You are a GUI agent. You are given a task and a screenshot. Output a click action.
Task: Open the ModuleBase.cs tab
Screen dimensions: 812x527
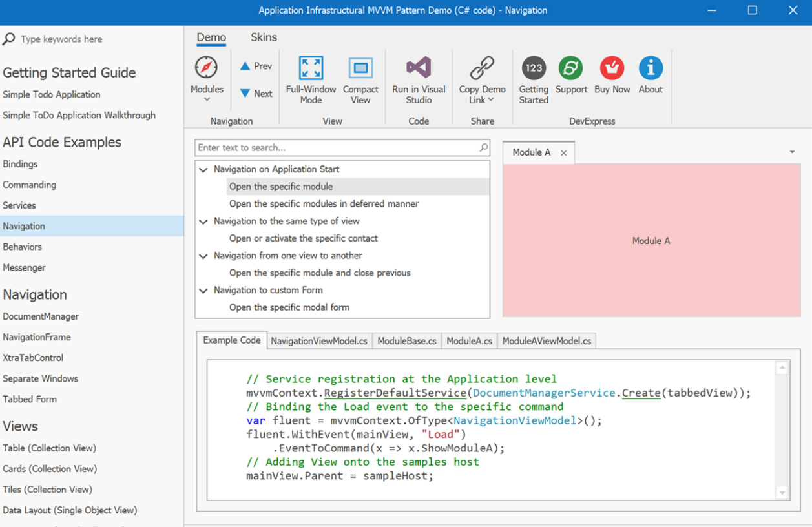click(407, 341)
